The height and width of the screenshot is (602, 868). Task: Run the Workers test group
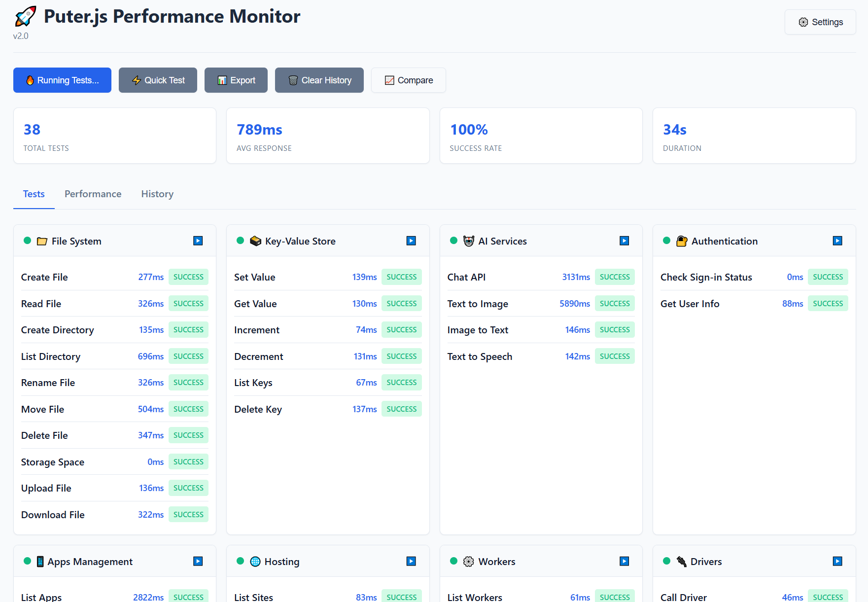tap(624, 561)
